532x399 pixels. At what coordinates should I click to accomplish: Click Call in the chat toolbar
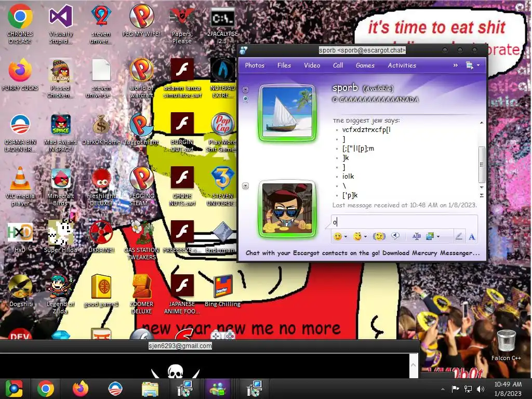pos(338,65)
